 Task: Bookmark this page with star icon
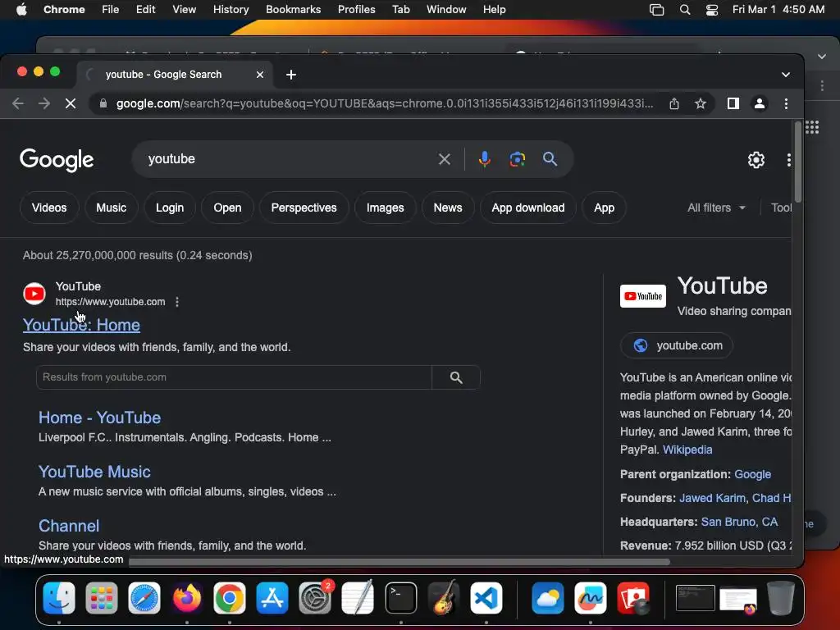point(701,103)
